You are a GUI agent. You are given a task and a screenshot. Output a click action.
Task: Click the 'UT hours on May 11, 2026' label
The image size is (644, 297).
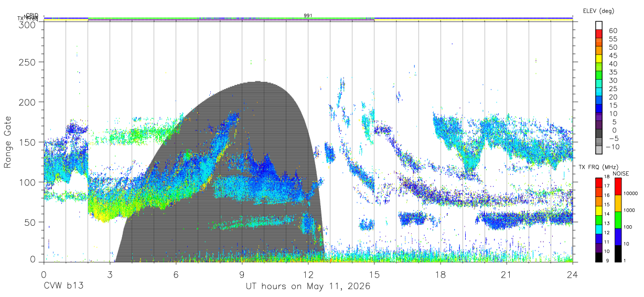point(308,287)
